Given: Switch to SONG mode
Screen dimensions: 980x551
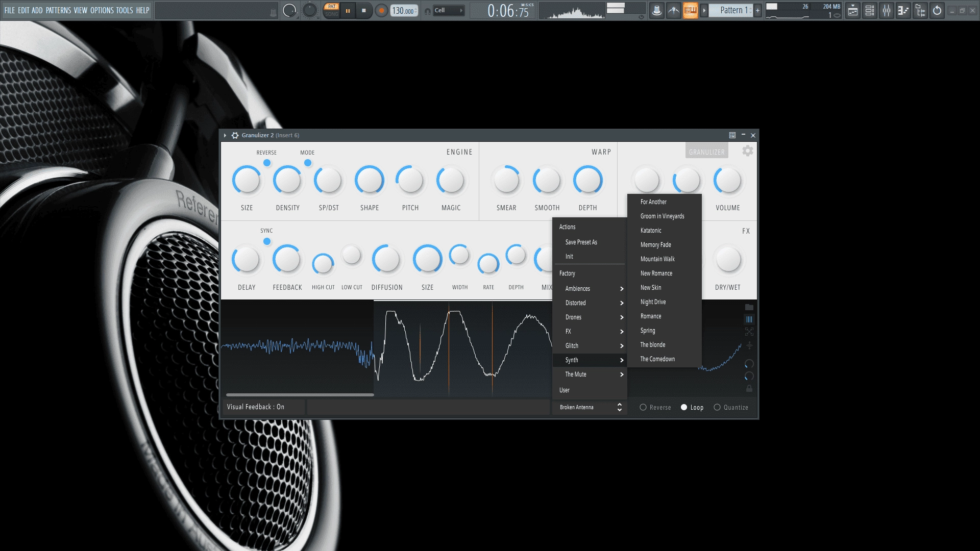Looking at the screenshot, I should (332, 14).
